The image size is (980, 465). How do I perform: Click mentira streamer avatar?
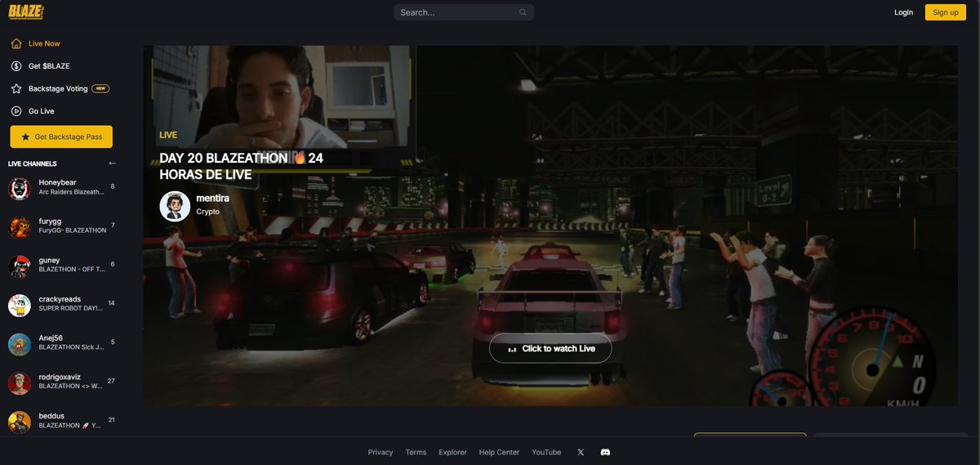click(175, 206)
